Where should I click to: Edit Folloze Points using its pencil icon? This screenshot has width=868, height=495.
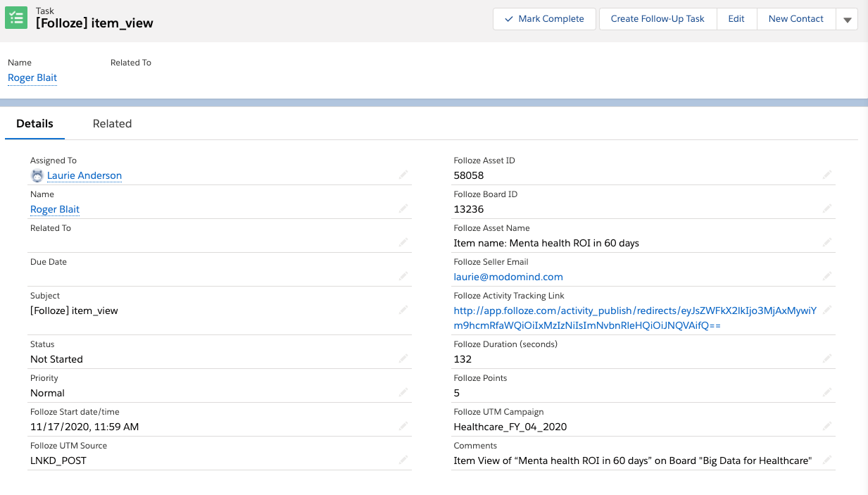pos(827,391)
